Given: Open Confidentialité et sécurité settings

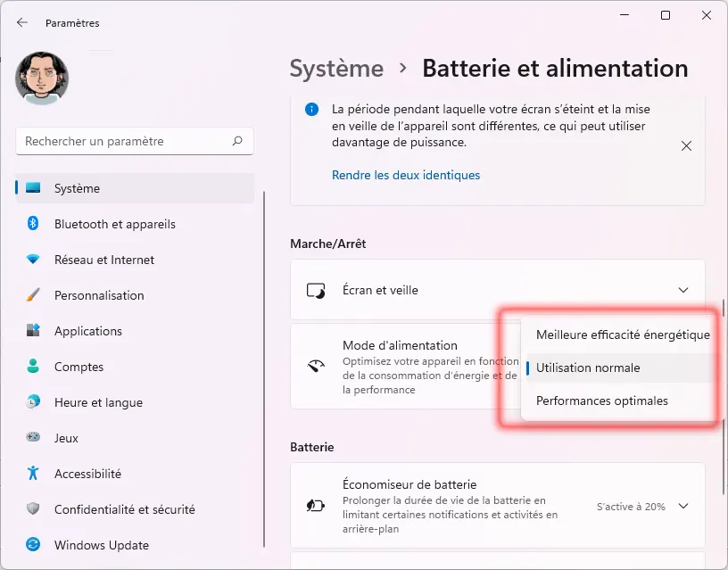Looking at the screenshot, I should 124,509.
